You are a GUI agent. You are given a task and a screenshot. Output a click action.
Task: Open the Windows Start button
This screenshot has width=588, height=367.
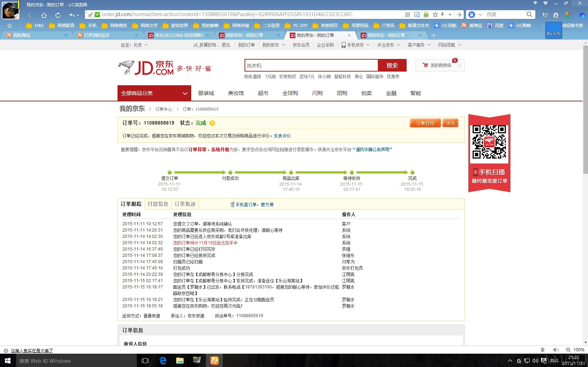[x=8, y=361]
